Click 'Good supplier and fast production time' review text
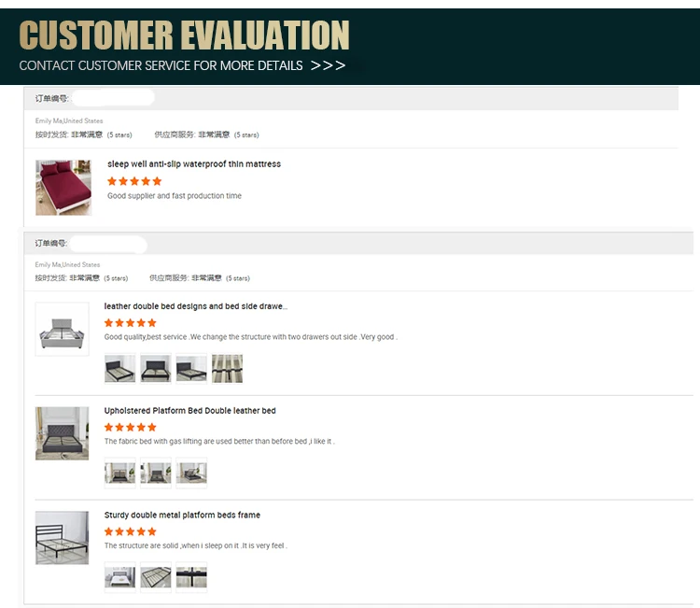Image resolution: width=700 pixels, height=608 pixels. coord(175,196)
